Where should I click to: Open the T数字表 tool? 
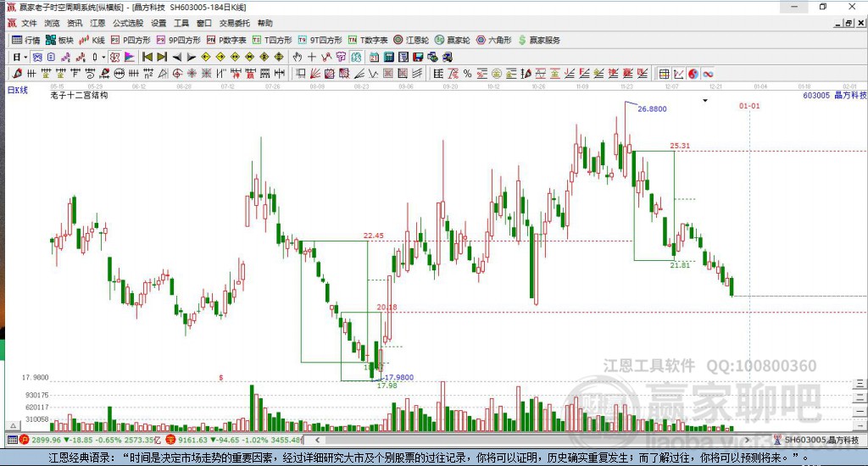[x=368, y=40]
